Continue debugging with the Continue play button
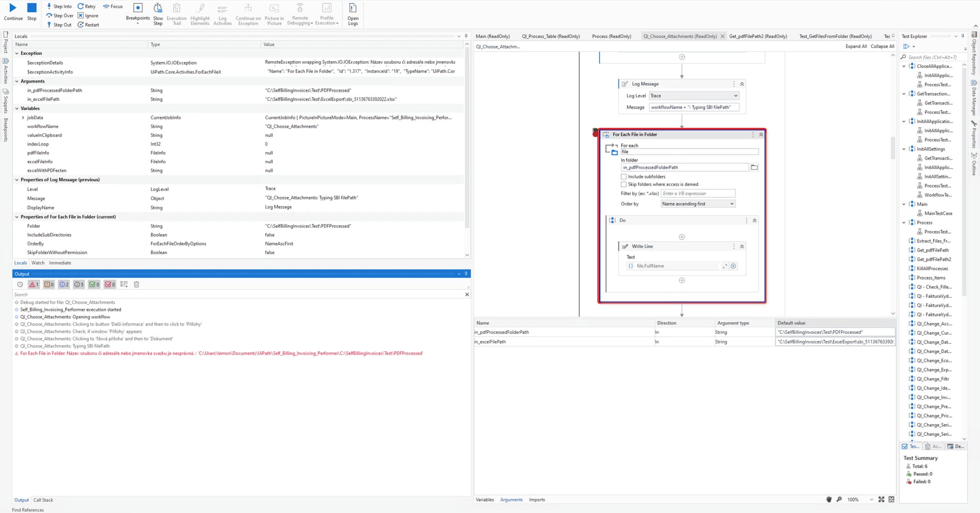 click(13, 12)
